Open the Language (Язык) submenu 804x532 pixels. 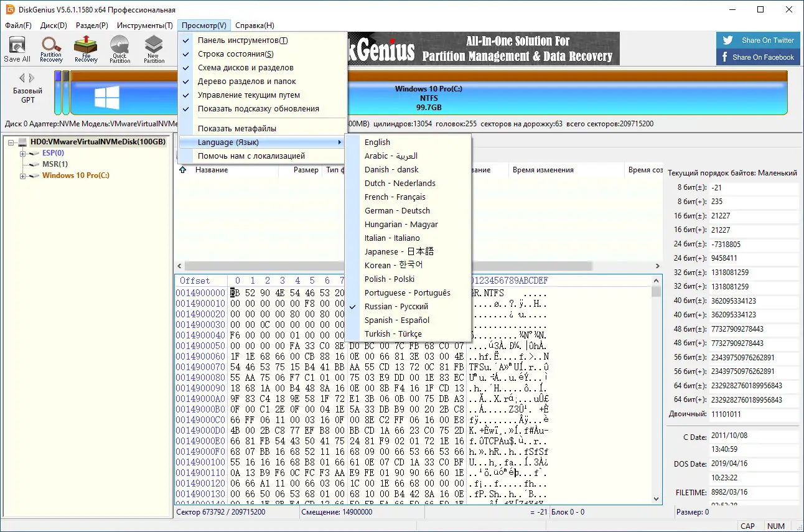[262, 142]
